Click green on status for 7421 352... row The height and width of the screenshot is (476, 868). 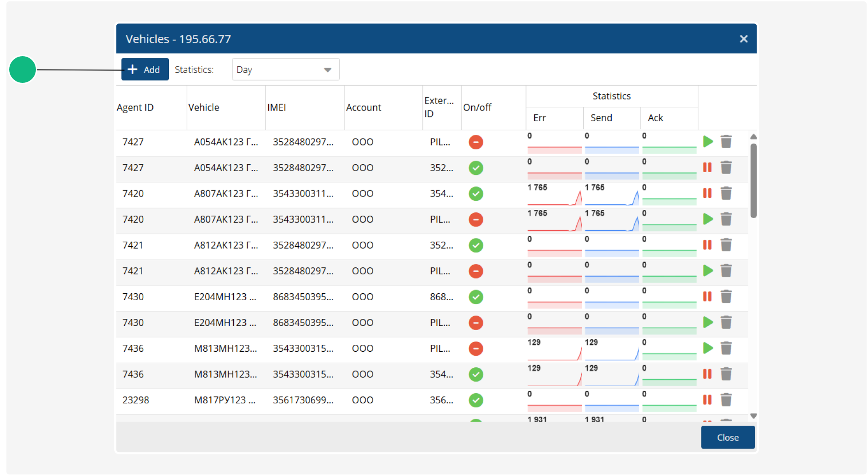point(476,245)
